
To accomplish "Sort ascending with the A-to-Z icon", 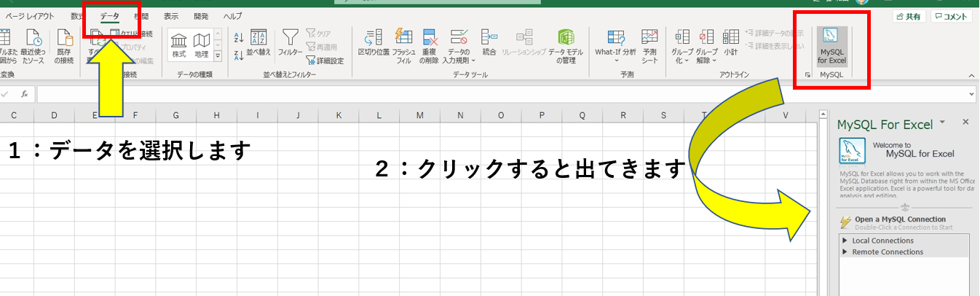I will [239, 37].
